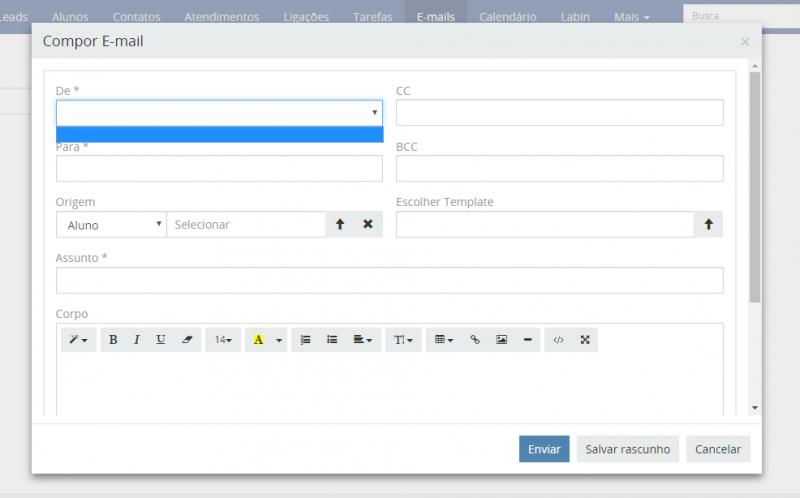Open the De sender dropdown
This screenshot has width=800, height=498.
219,113
